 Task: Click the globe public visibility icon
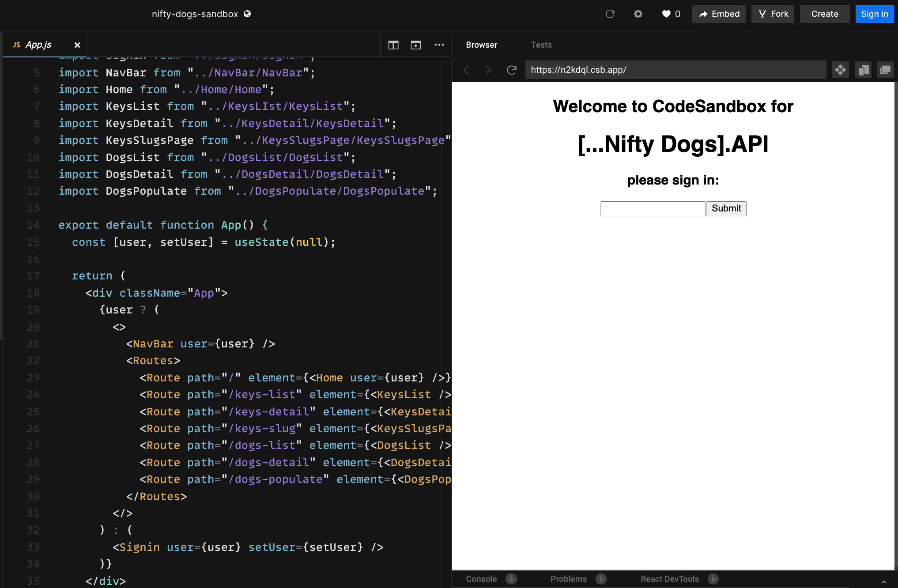(x=247, y=14)
